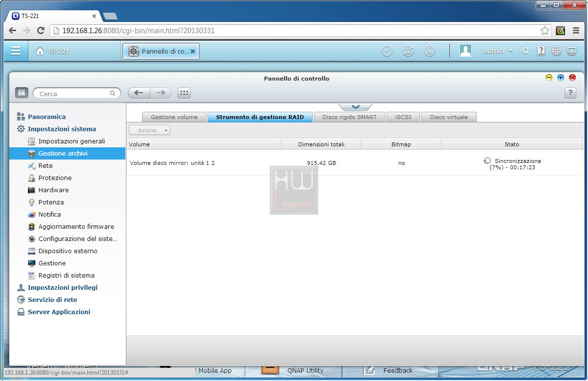Viewport: 588px width, 381px height.
Task: Maximize the Pannello di controllo window
Action: 561,78
